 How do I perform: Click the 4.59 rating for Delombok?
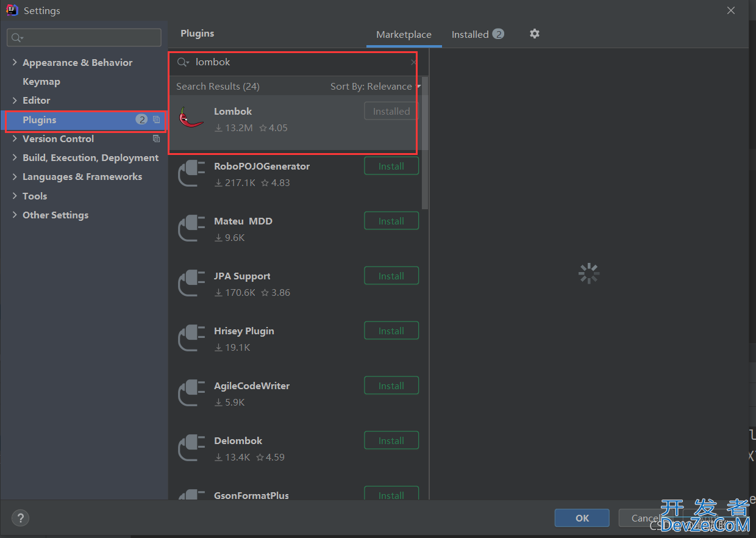tap(270, 457)
